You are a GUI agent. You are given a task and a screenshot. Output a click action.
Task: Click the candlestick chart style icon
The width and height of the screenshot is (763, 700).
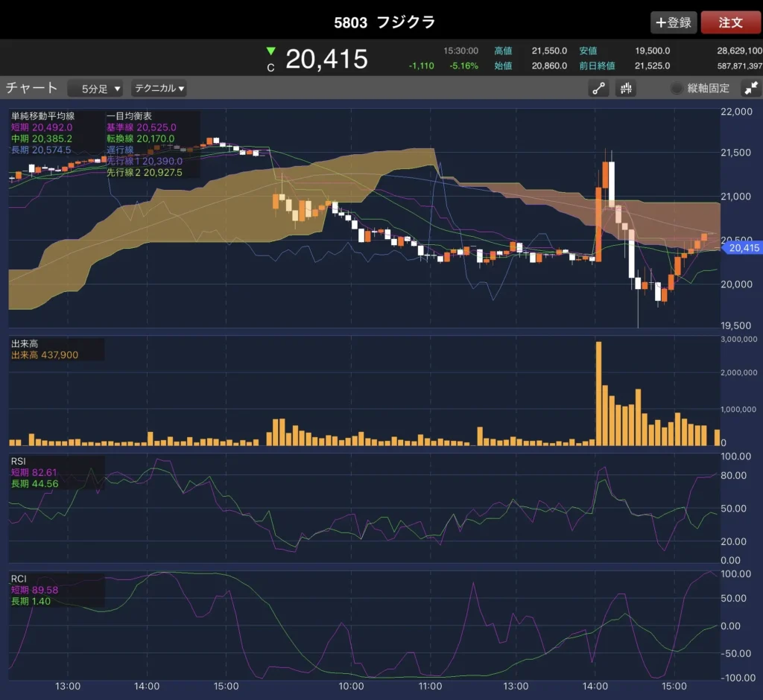coord(627,88)
